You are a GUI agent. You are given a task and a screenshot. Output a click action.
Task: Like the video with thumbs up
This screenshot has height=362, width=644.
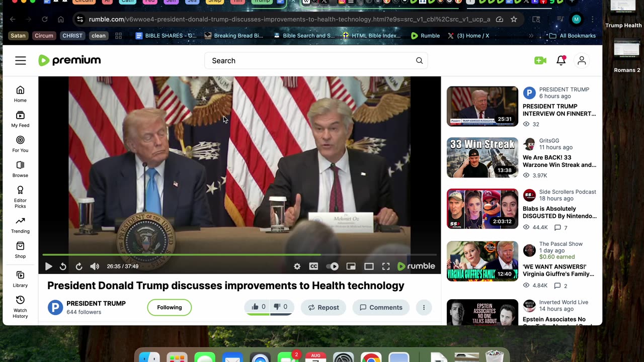(x=258, y=307)
